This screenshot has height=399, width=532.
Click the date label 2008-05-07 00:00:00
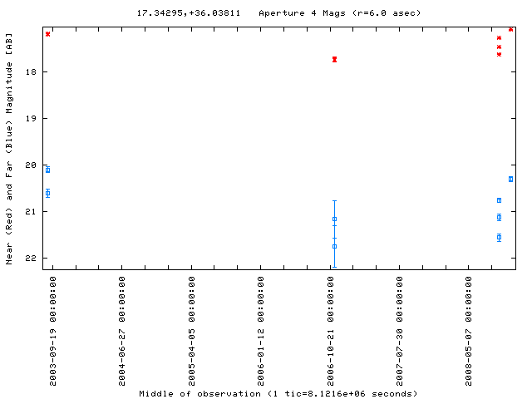pos(469,331)
